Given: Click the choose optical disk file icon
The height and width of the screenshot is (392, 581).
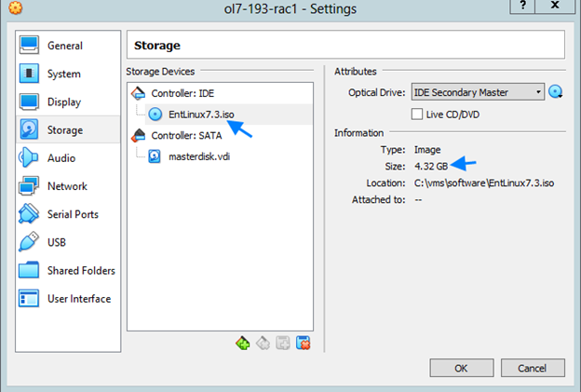Looking at the screenshot, I should point(556,92).
